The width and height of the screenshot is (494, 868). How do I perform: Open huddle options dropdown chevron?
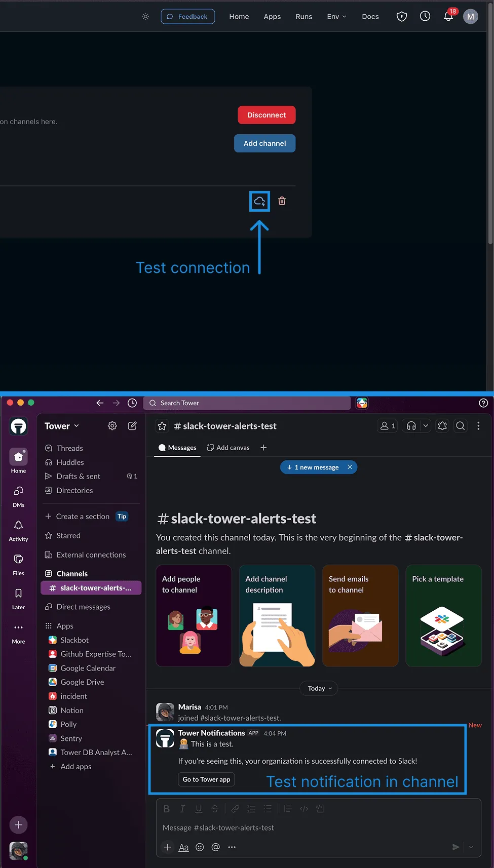(x=426, y=426)
